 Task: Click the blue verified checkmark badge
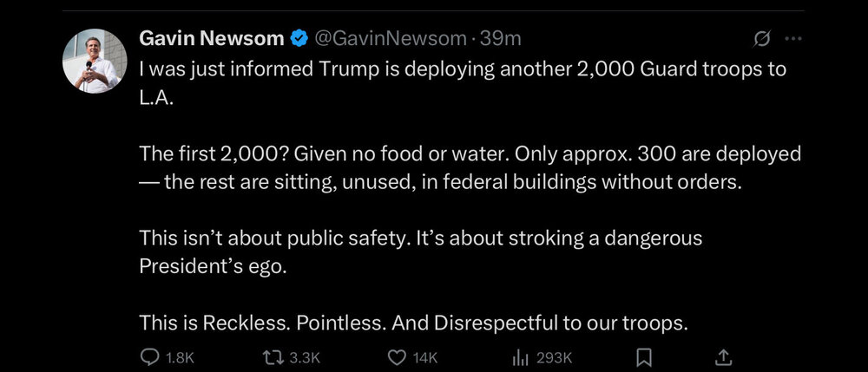click(299, 39)
